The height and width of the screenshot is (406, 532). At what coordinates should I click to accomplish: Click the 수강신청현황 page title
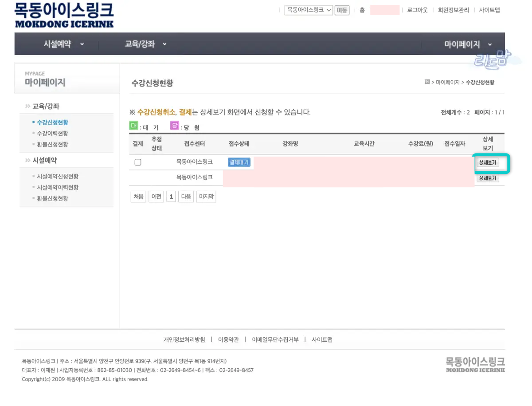[152, 83]
